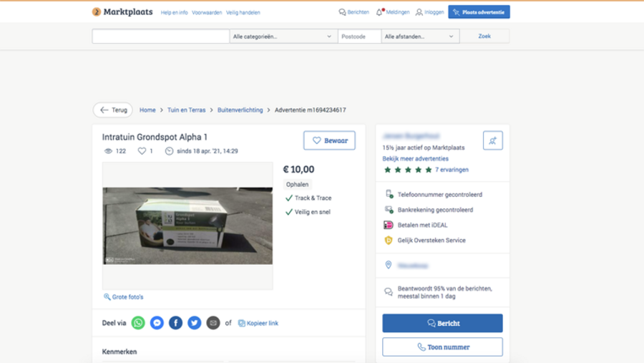Viewport: 644px width, 363px height.
Task: Click the location pin icon
Action: (389, 265)
